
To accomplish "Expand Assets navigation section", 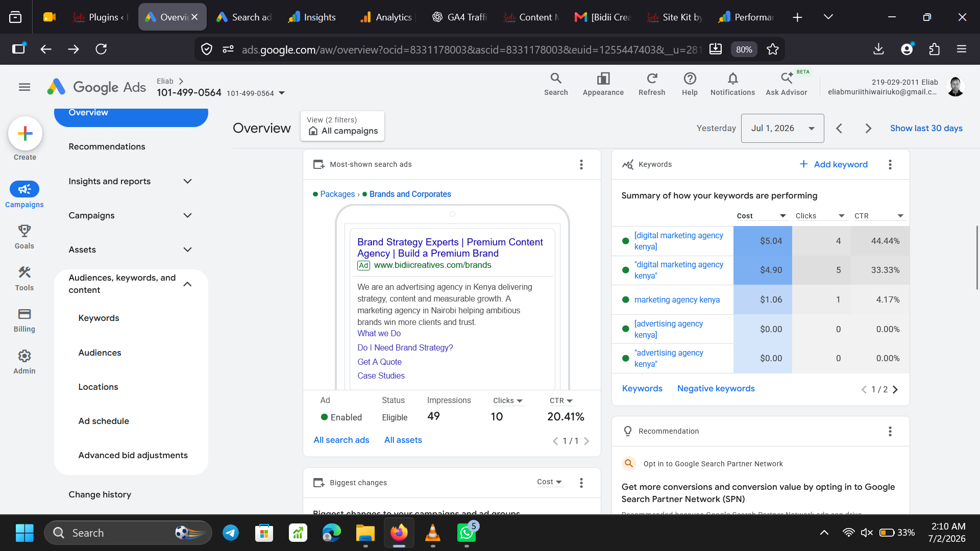I will [x=187, y=249].
